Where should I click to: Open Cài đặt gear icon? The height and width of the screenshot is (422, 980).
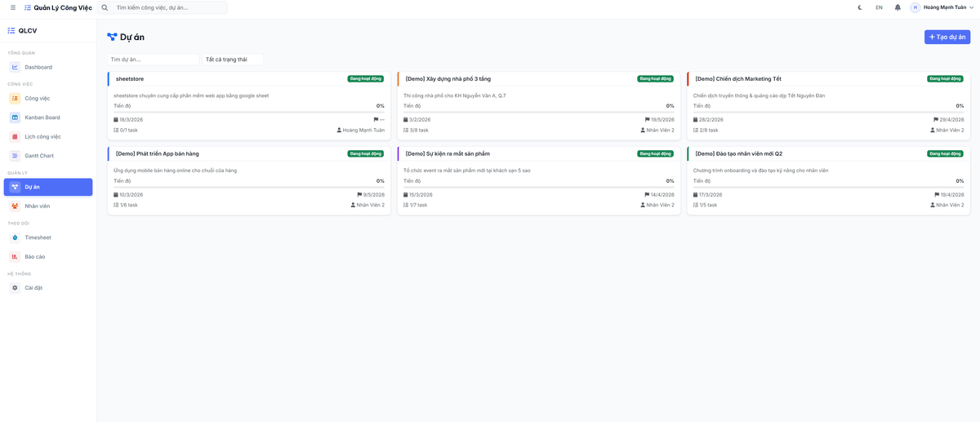[x=15, y=287]
